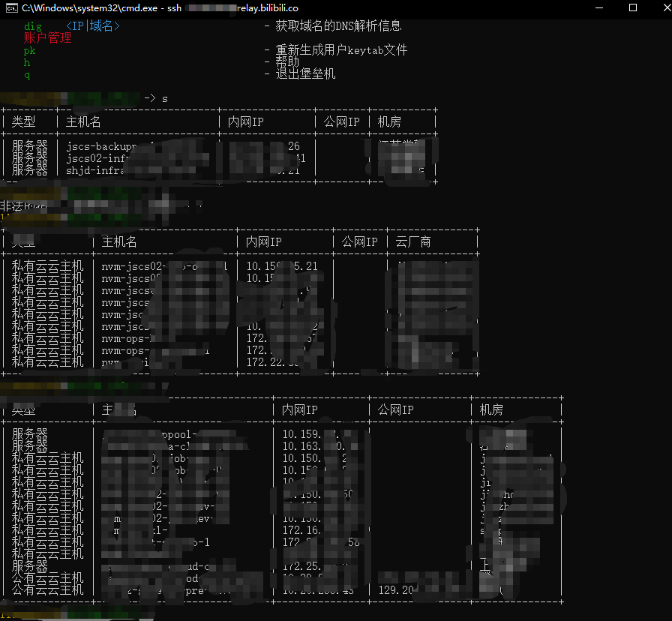Click the 机房 header in first table
This screenshot has height=621, width=672.
pos(389,121)
